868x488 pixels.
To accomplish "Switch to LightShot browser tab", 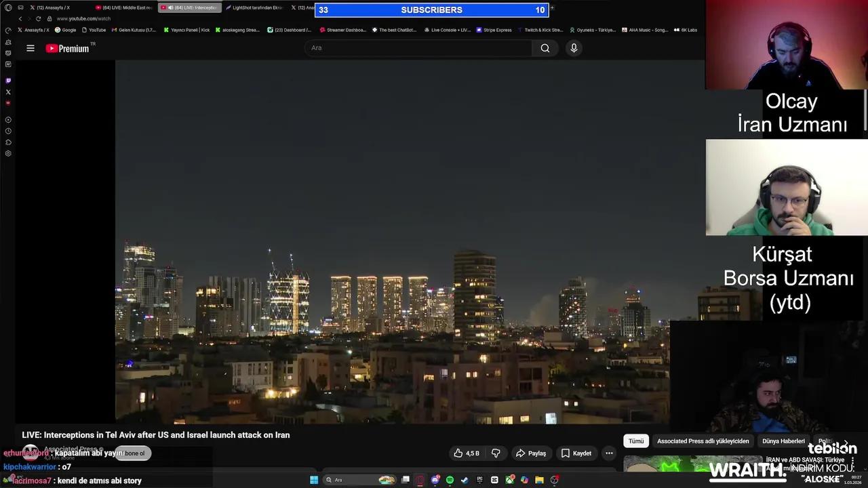I will 254,7.
